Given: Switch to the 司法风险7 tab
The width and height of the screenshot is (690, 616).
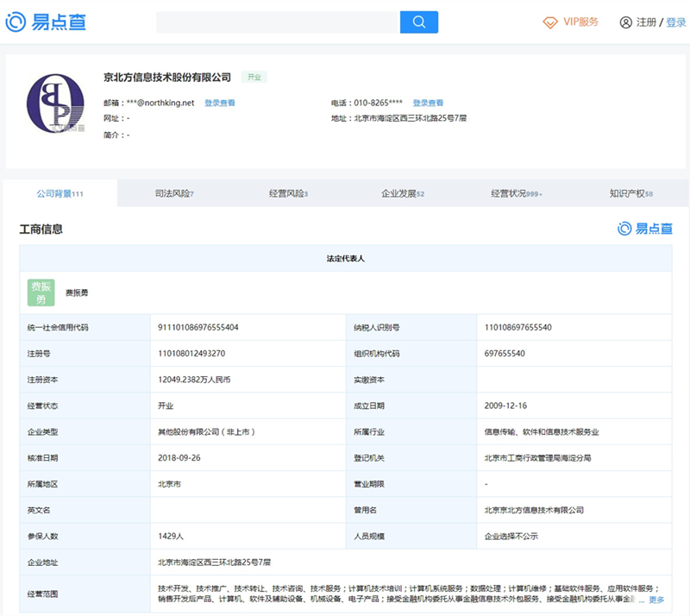Looking at the screenshot, I should pyautogui.click(x=172, y=192).
